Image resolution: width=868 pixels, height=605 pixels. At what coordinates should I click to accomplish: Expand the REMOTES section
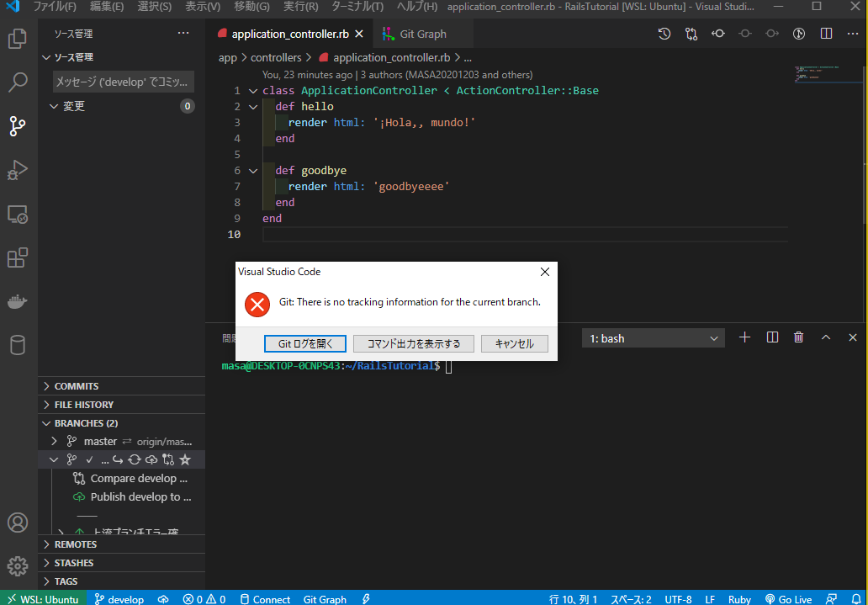click(122, 544)
